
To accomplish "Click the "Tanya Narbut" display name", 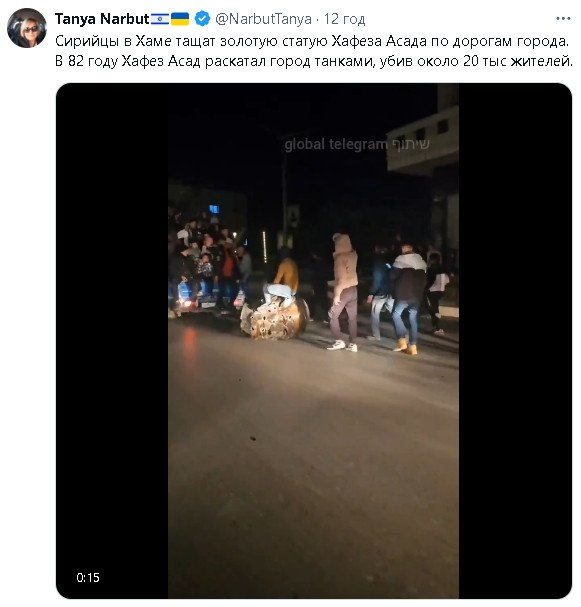I will click(102, 19).
